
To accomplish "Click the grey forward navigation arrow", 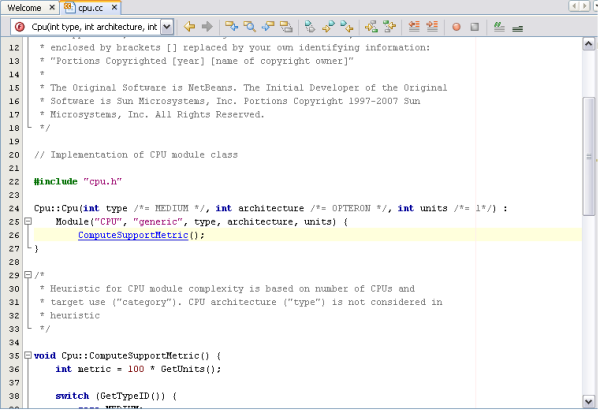I will click(x=207, y=27).
